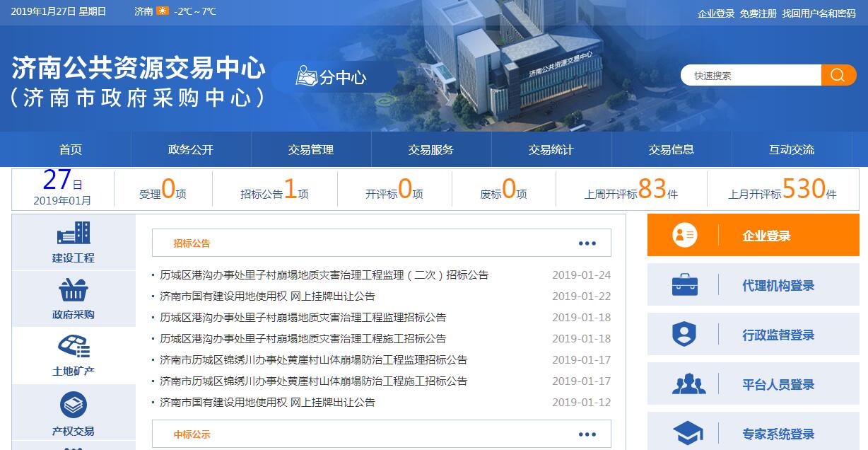Open the 建设工程 building icon
The width and height of the screenshot is (868, 450).
[74, 233]
